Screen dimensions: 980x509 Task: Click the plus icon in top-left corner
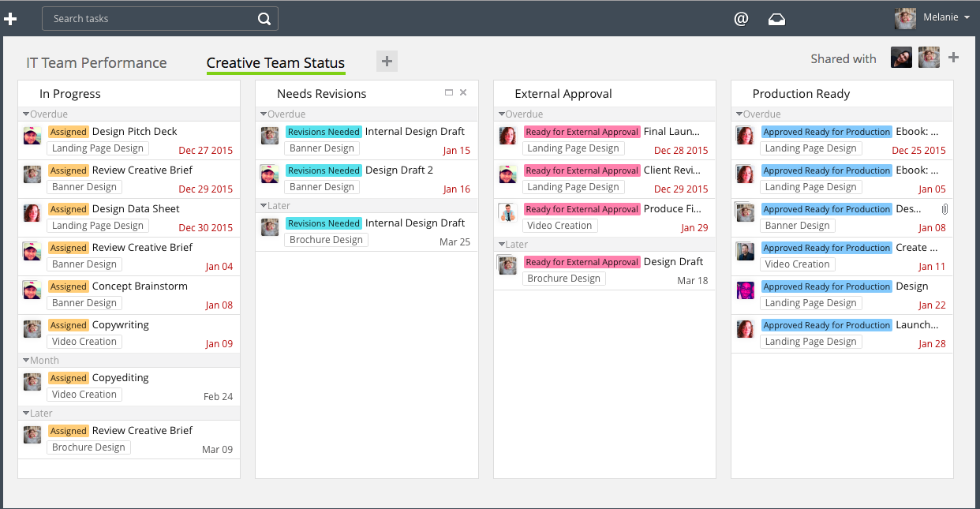click(x=10, y=19)
